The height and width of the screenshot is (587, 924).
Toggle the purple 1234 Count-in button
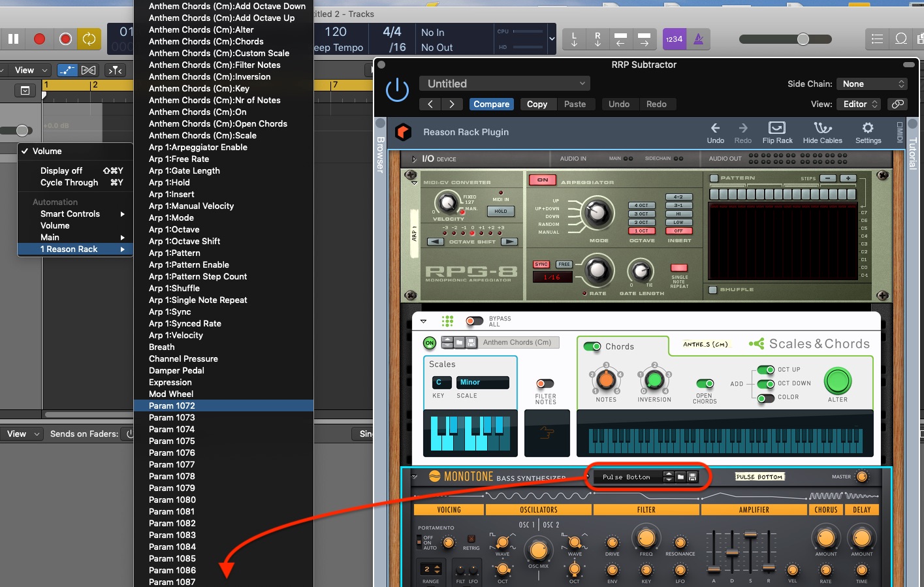[674, 39]
